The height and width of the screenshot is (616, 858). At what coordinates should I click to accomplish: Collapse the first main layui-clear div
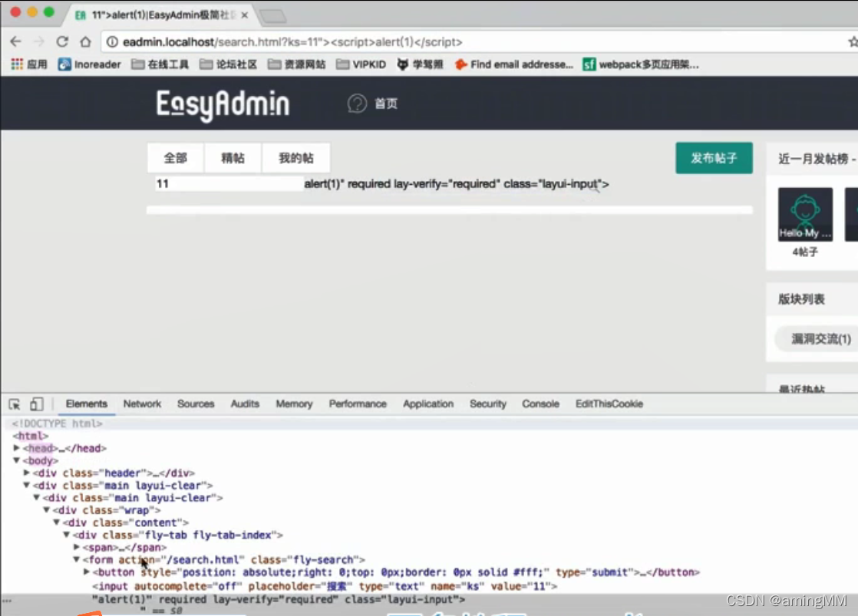coord(26,486)
